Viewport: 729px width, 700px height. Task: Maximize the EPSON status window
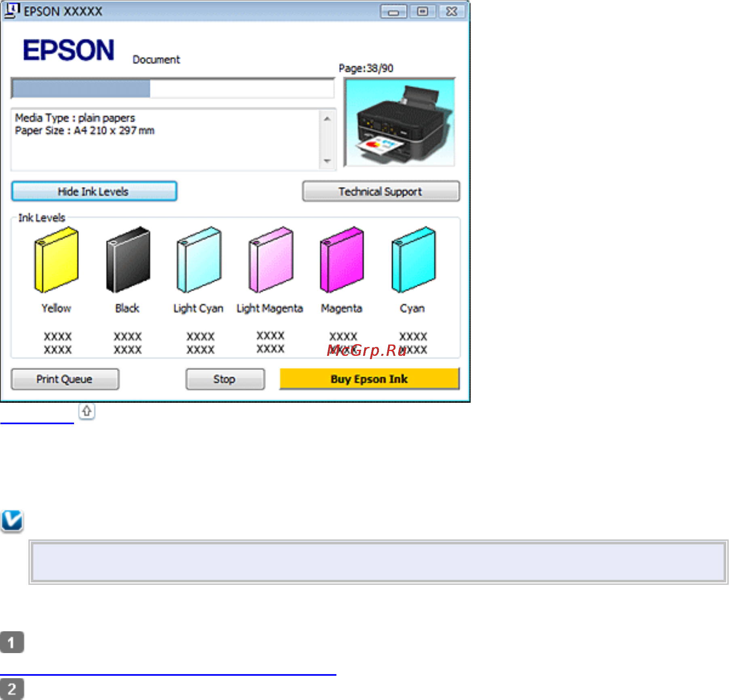pyautogui.click(x=423, y=12)
